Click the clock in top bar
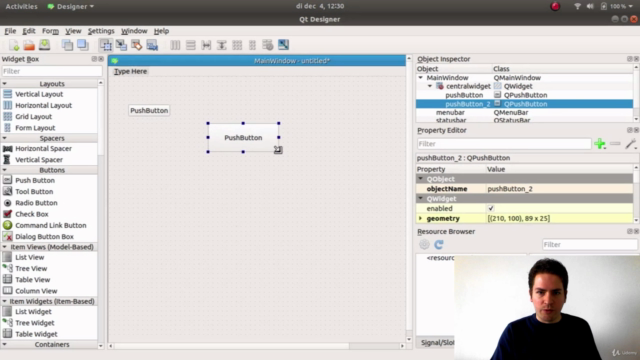Viewport: 640px width, 360px height. coord(320,7)
